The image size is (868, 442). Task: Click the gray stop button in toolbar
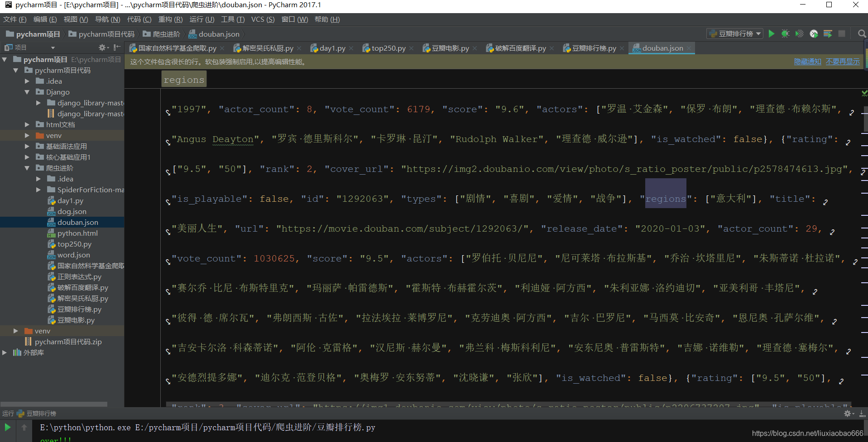(842, 33)
